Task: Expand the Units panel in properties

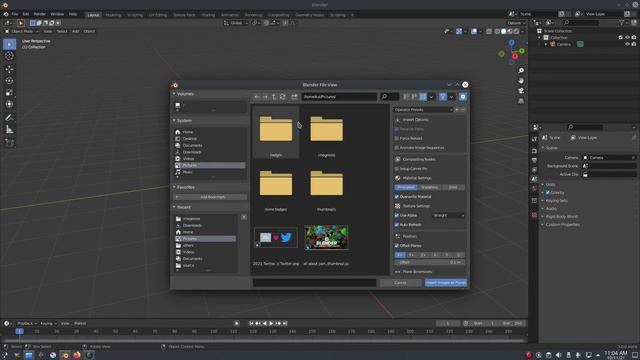Action: (x=549, y=184)
